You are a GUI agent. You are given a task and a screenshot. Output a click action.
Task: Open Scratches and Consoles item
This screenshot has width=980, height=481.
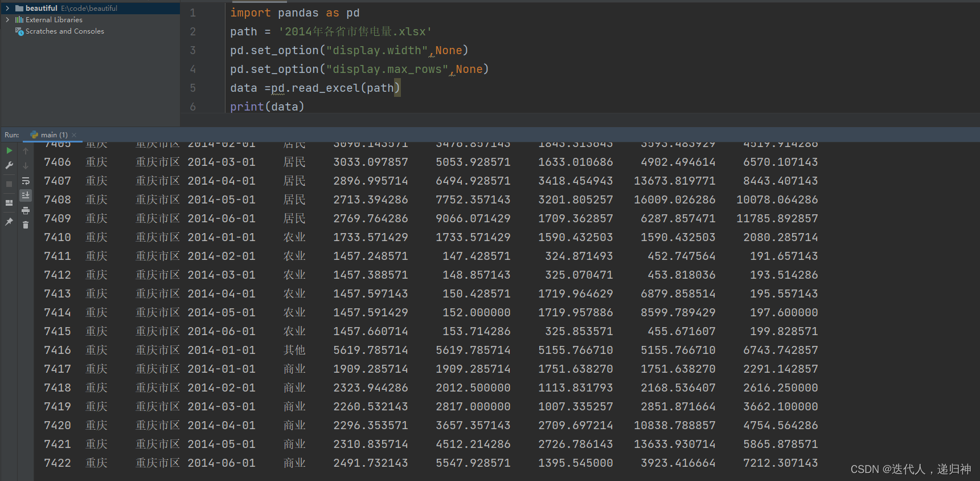[x=65, y=31]
